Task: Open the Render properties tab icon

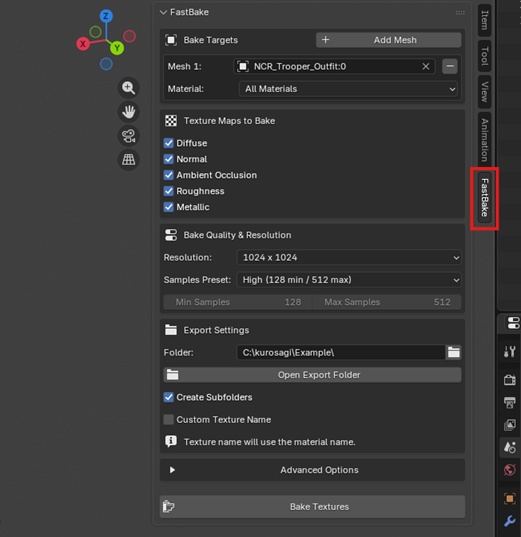Action: 509,380
